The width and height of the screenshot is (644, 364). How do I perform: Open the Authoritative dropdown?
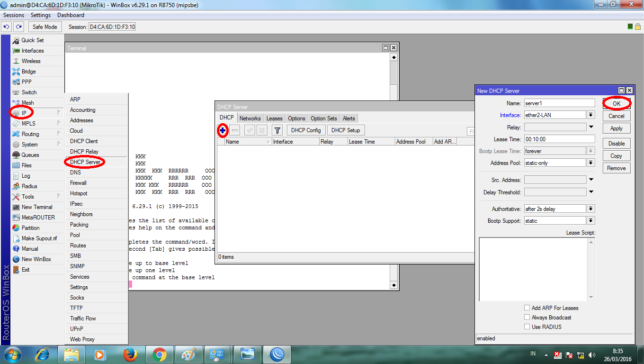pos(591,209)
